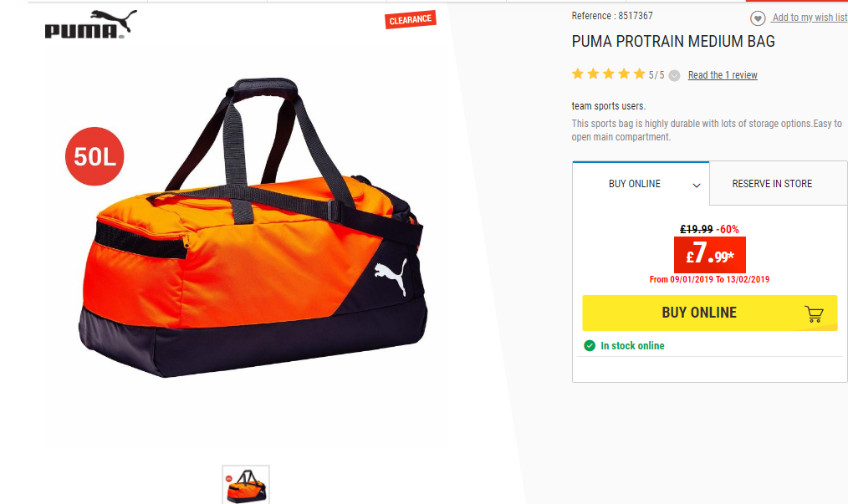The width and height of the screenshot is (848, 504).
Task: Click the Puma brand logo
Action: coord(91,24)
